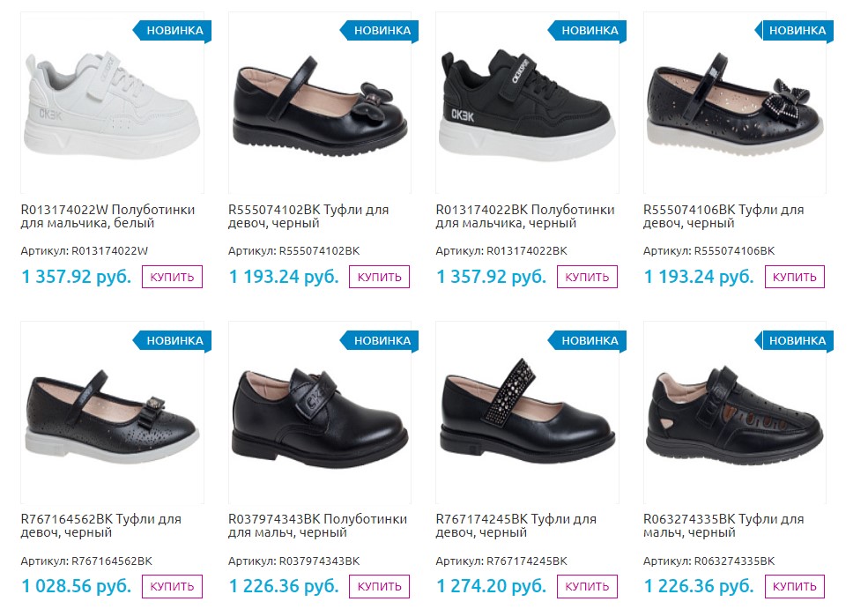The height and width of the screenshot is (609, 868).
Task: Click Купить for article R037974343BK
Action: [x=379, y=586]
